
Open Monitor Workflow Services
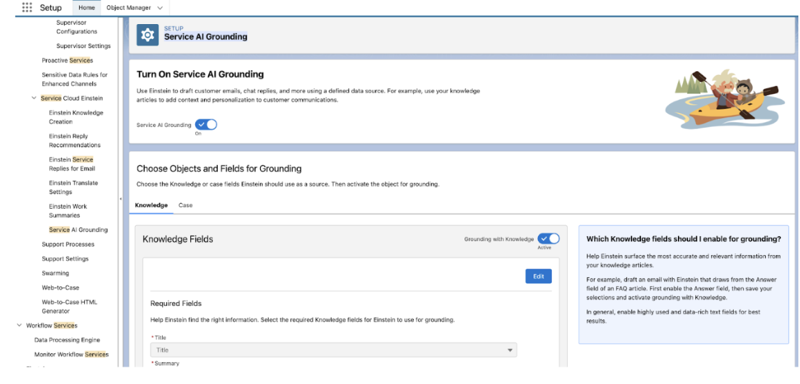pos(71,354)
